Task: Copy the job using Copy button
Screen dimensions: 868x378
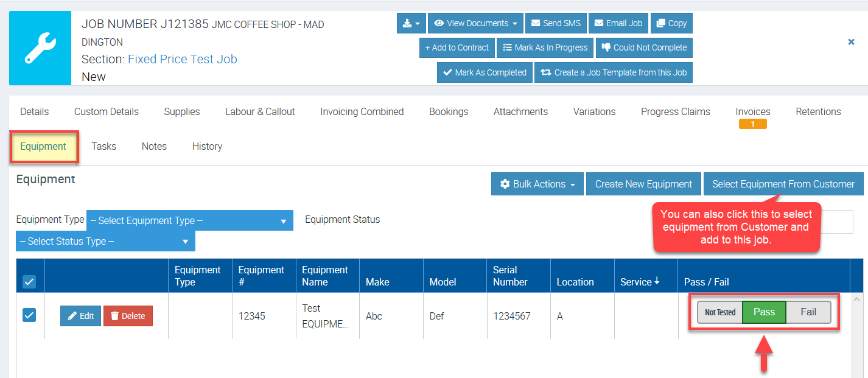Action: click(671, 23)
